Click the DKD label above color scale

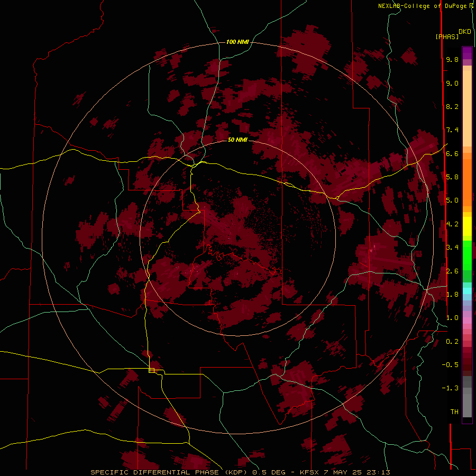(465, 32)
